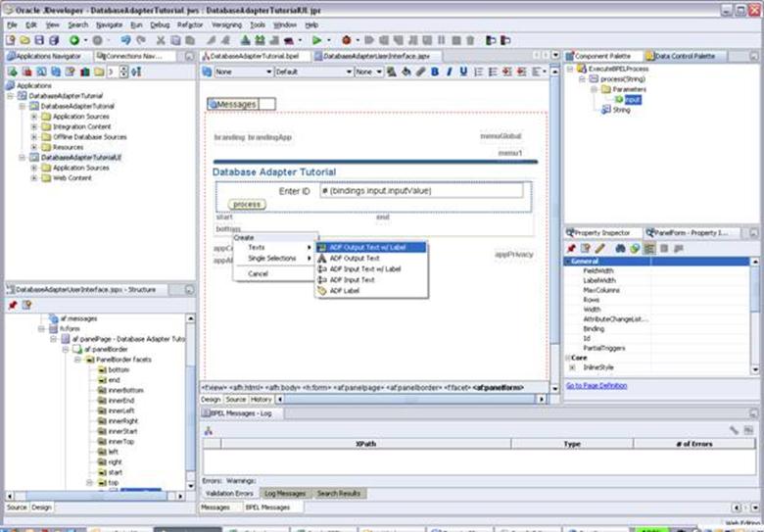The image size is (764, 532).
Task: Open the File menu
Action: pyautogui.click(x=12, y=24)
